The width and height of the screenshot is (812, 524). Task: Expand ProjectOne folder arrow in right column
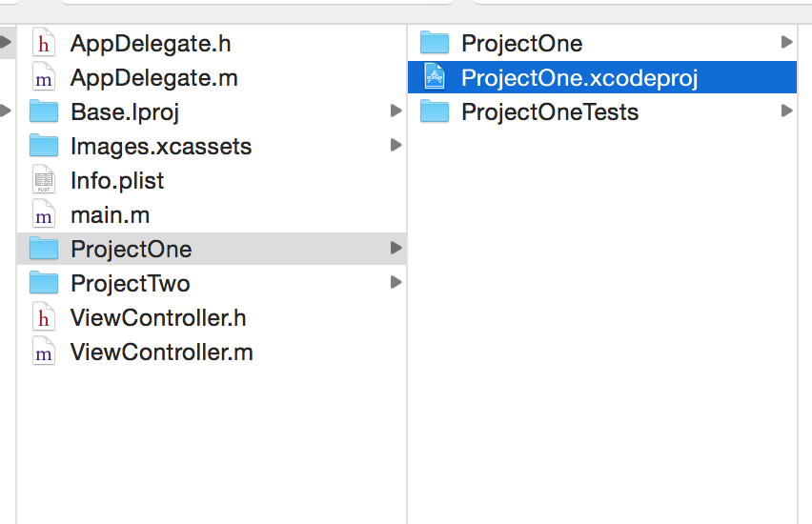click(786, 44)
